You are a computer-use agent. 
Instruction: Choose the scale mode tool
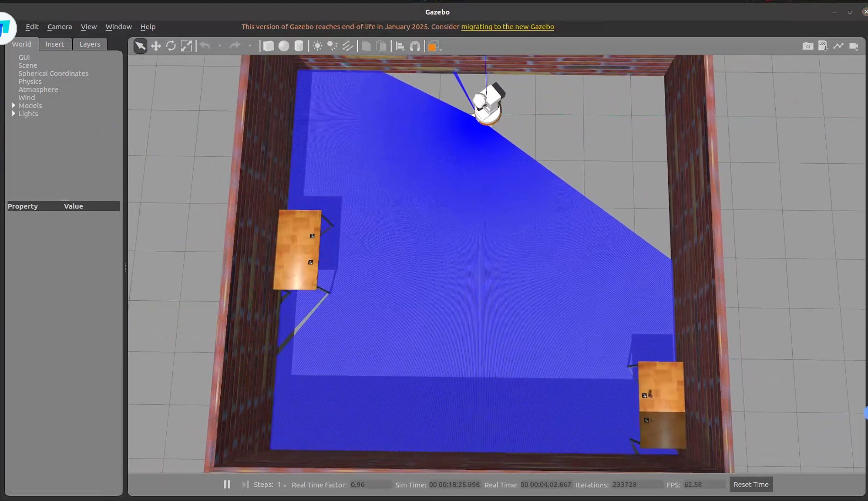(186, 46)
